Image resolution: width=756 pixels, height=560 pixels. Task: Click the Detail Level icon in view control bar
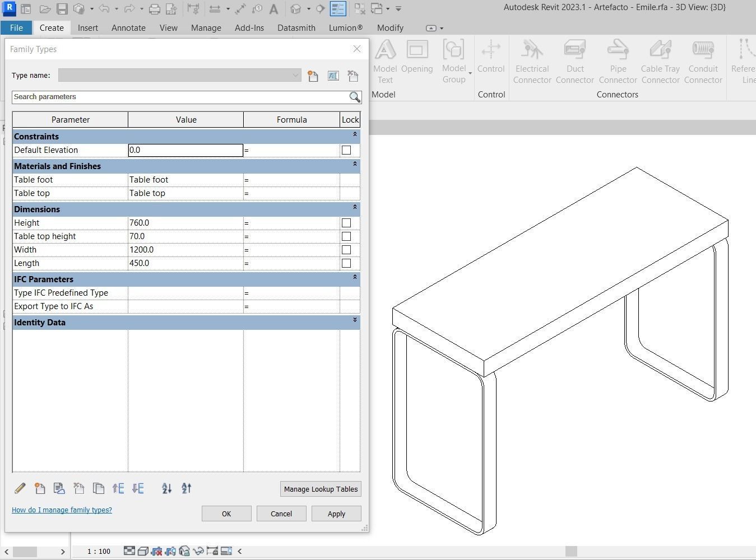[x=129, y=551]
